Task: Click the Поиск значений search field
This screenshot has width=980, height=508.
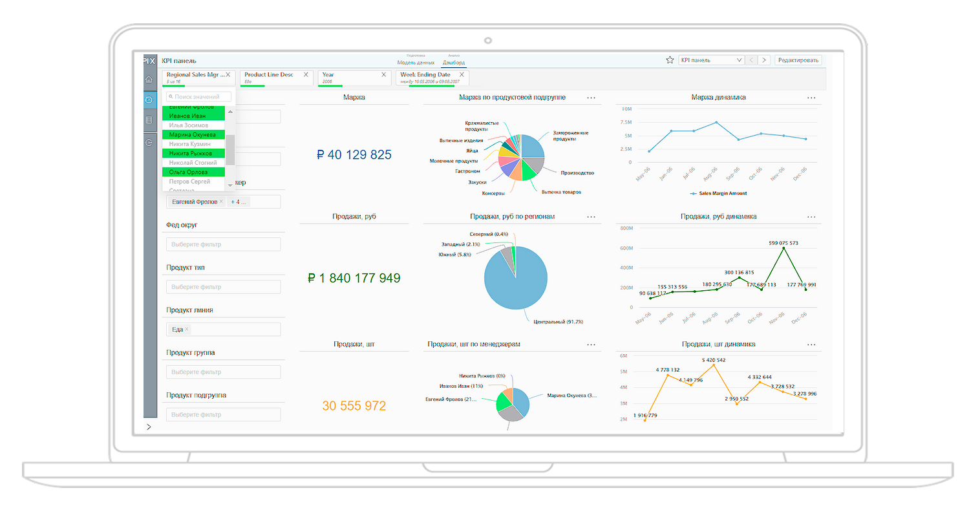Action: click(199, 97)
